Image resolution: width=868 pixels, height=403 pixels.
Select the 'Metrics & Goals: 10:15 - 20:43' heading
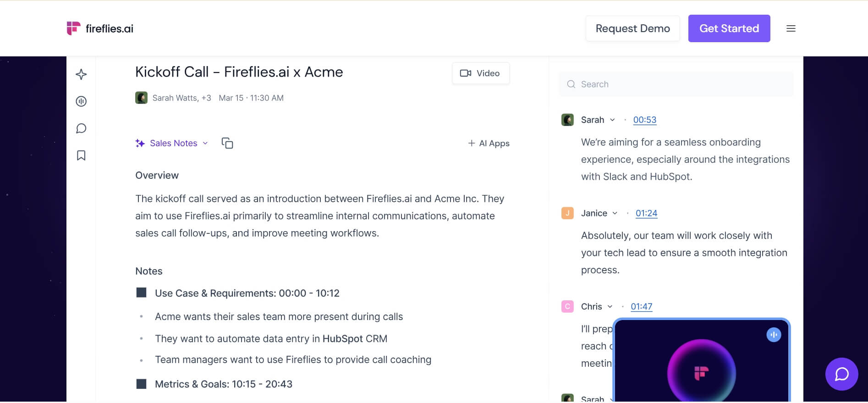pos(224,384)
